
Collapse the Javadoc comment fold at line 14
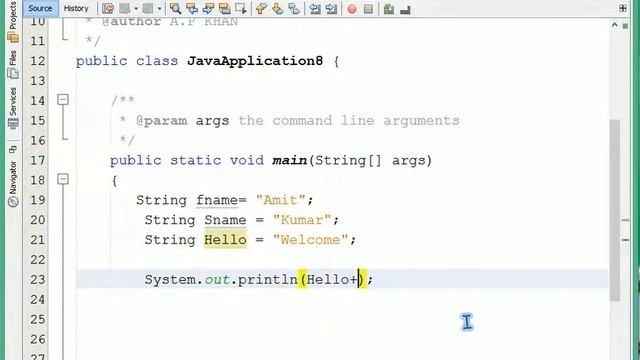63,100
